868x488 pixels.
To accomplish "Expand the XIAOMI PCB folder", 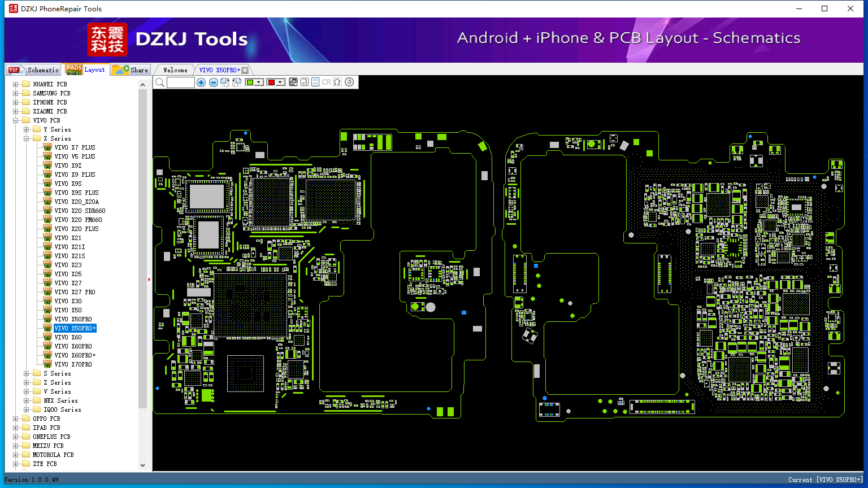I will (x=16, y=111).
